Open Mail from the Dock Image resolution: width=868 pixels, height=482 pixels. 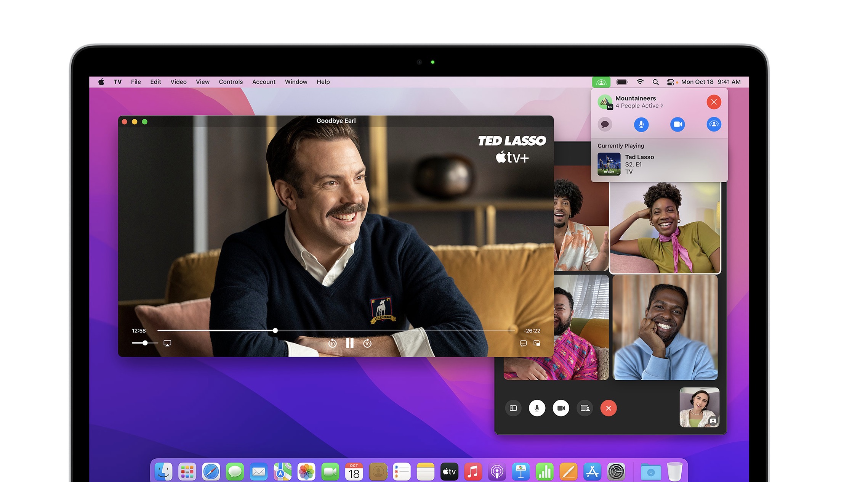[x=259, y=472]
